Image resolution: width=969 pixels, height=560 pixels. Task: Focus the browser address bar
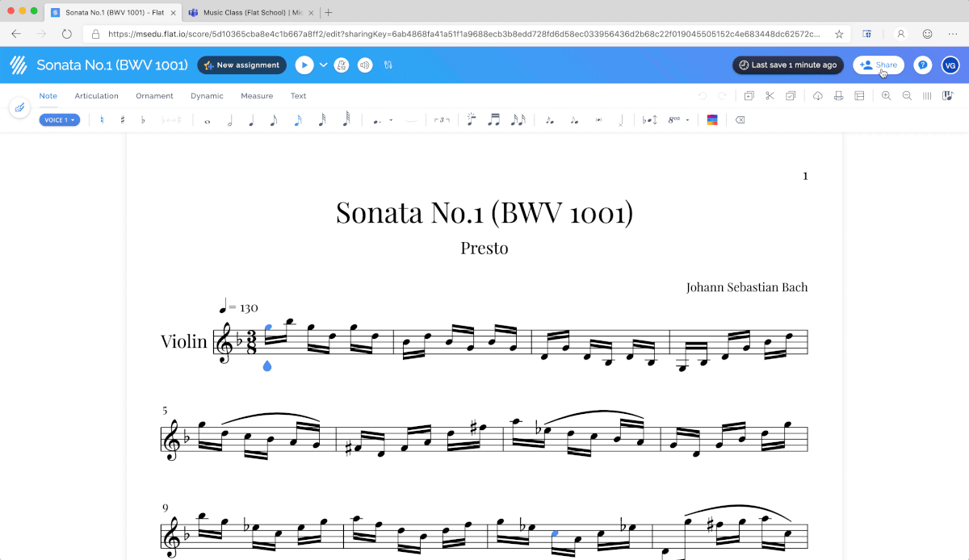tap(464, 35)
